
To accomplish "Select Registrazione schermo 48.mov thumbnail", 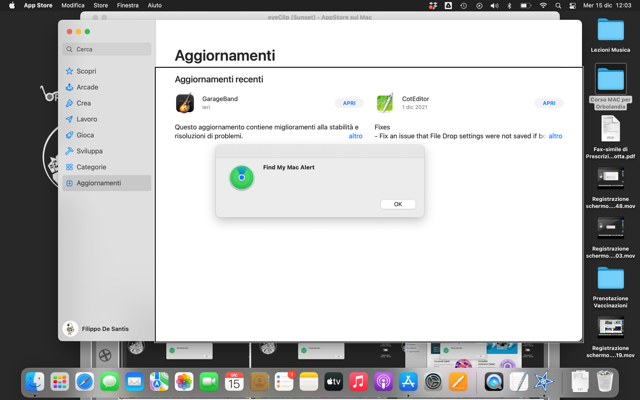I will (x=610, y=178).
